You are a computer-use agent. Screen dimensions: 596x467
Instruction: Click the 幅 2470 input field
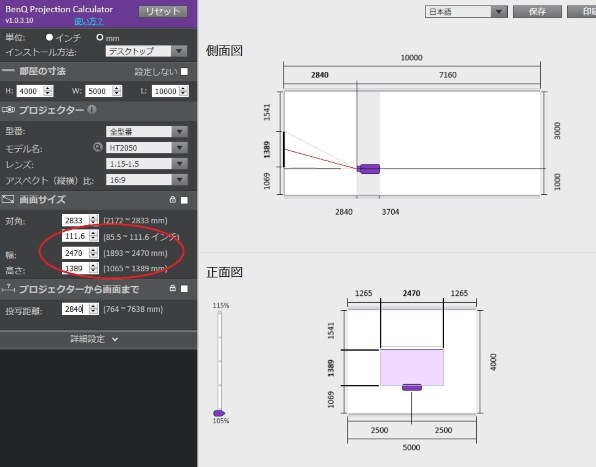coord(76,253)
